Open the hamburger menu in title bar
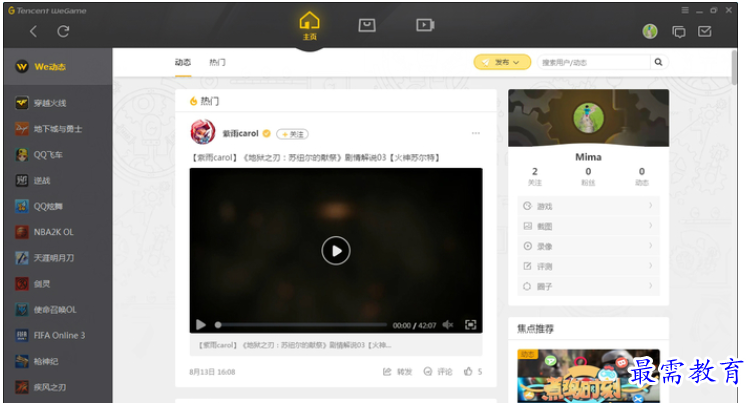This screenshot has width=752, height=403. coord(685,10)
